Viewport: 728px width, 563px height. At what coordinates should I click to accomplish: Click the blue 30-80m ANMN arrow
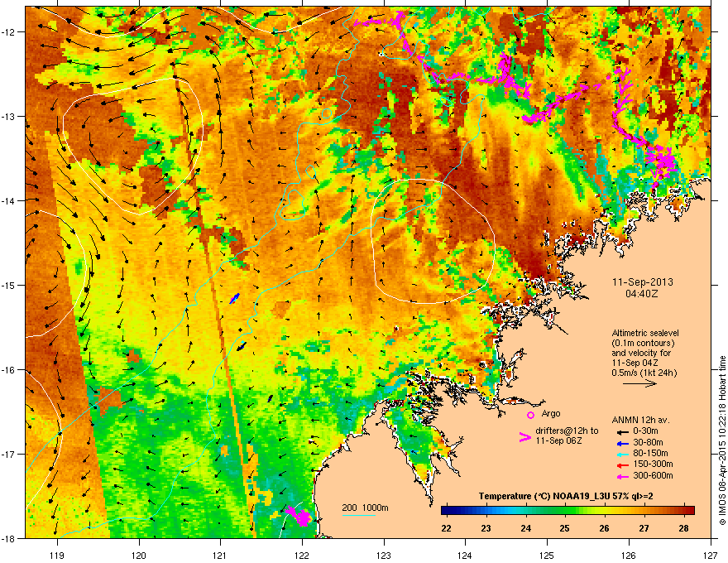pos(622,443)
